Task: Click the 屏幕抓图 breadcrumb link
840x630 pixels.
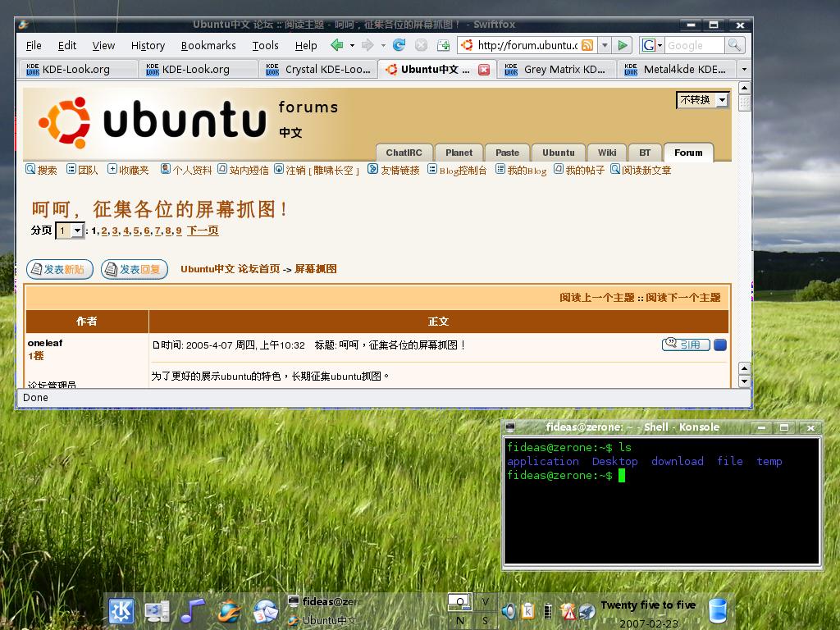Action: click(x=316, y=269)
